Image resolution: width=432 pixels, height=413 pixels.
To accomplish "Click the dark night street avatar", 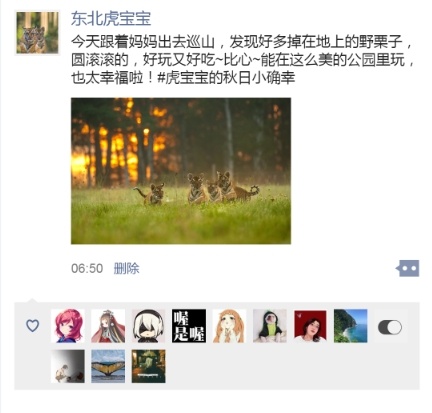I will [148, 366].
